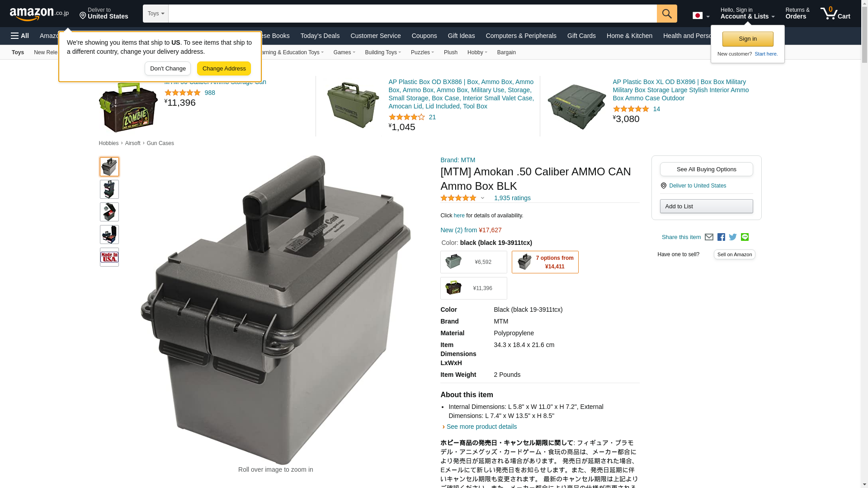
Task: Share this item via email icon
Action: [709, 237]
